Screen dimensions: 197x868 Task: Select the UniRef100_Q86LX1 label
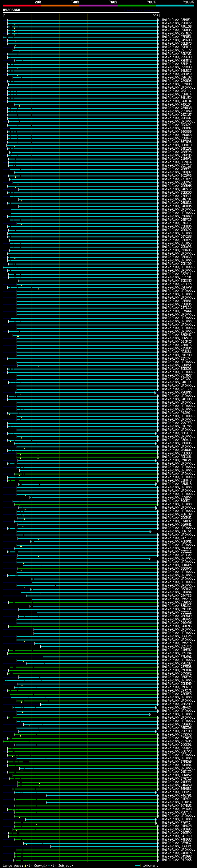tap(177, 846)
